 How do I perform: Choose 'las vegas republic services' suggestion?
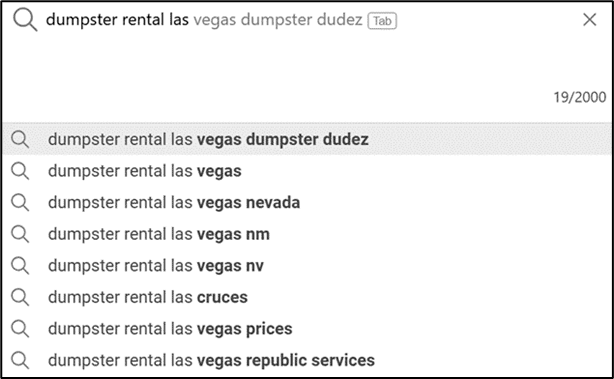pos(307,360)
